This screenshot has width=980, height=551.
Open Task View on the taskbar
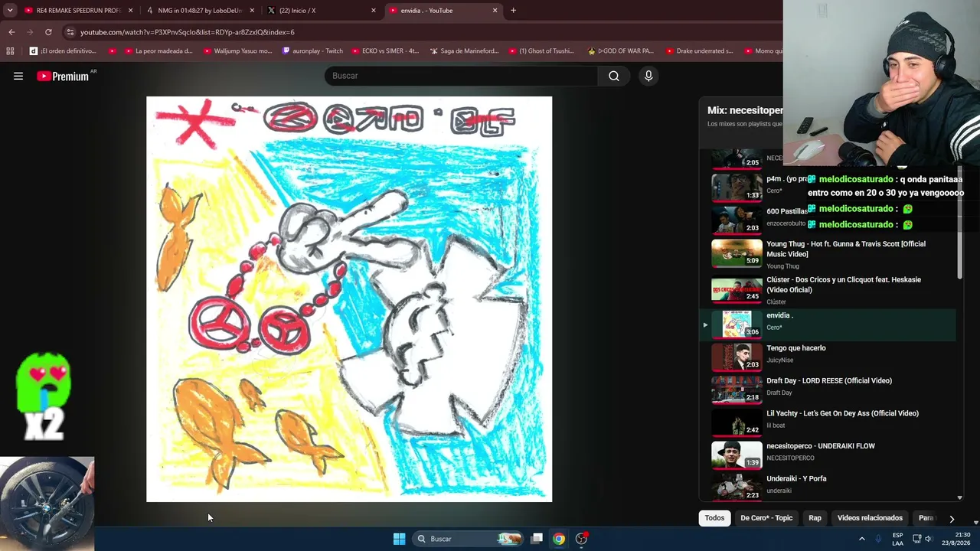(537, 539)
